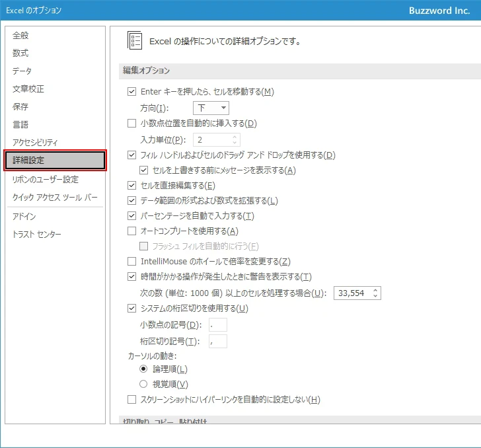Click the 桁区切り記号 field
This screenshot has width=481, height=448.
pos(218,341)
